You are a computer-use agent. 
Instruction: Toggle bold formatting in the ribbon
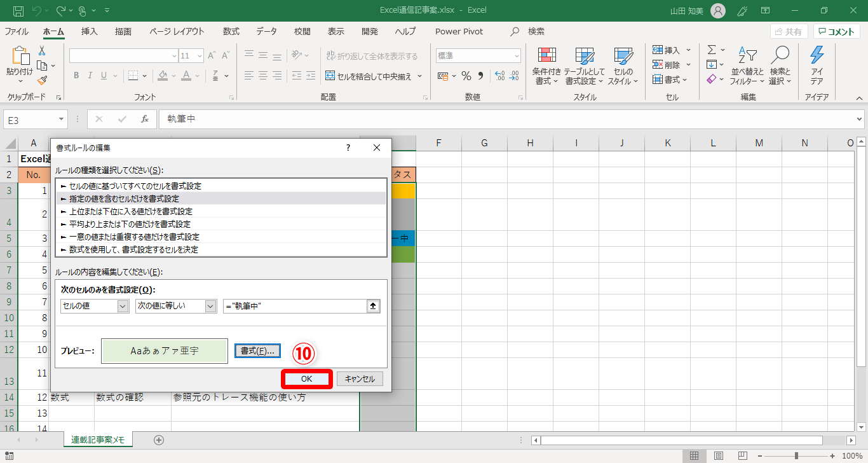pos(76,76)
